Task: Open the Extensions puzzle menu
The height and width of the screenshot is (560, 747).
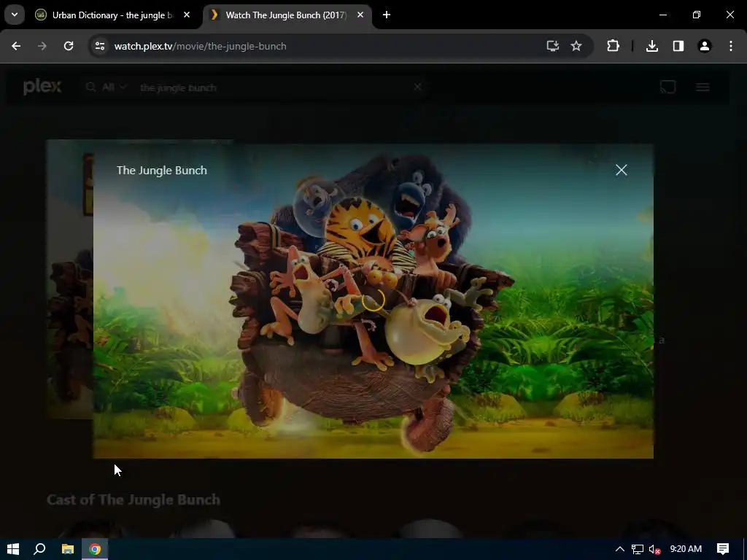Action: pyautogui.click(x=613, y=46)
